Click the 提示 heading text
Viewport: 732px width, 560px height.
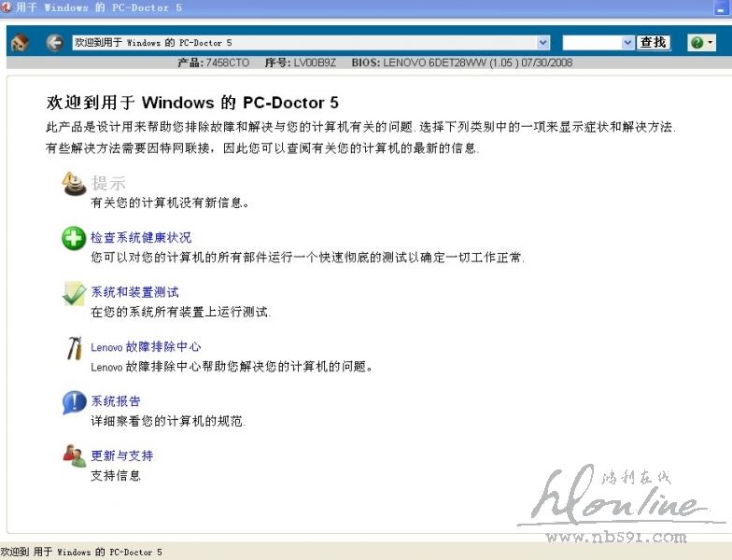108,183
